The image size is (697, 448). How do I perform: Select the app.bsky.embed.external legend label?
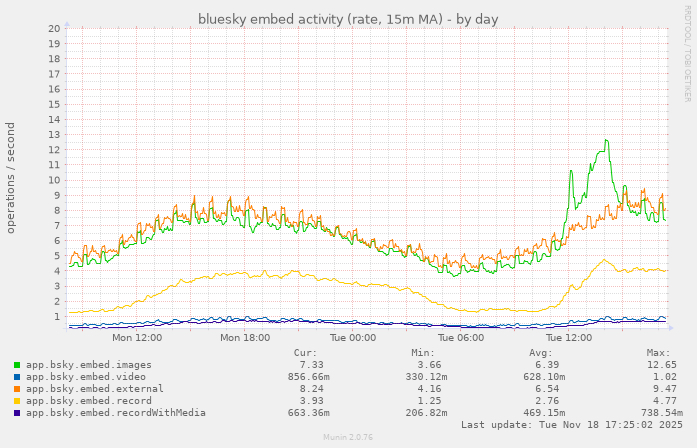(94, 389)
